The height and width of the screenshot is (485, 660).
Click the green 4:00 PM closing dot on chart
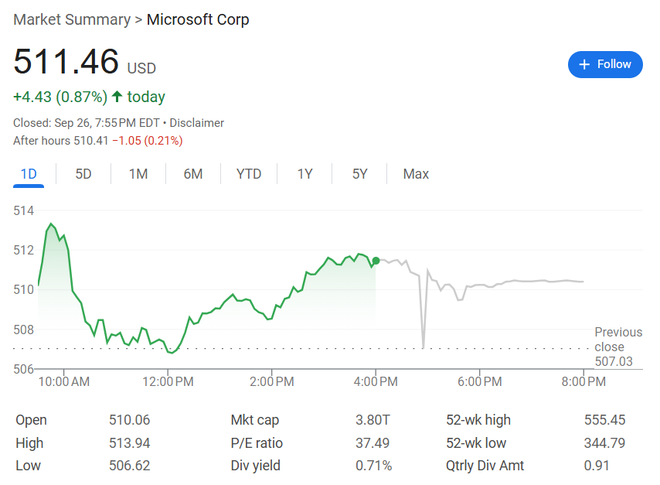[x=375, y=261]
